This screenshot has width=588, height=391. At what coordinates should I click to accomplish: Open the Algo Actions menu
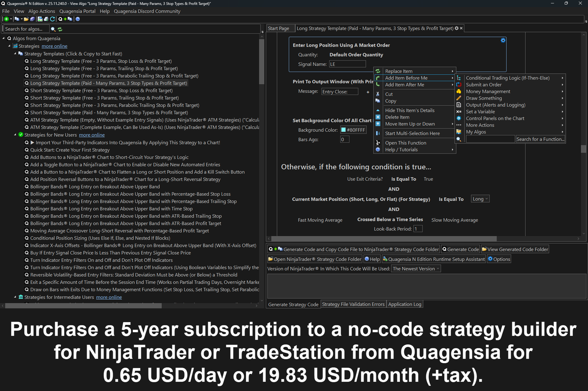[42, 11]
